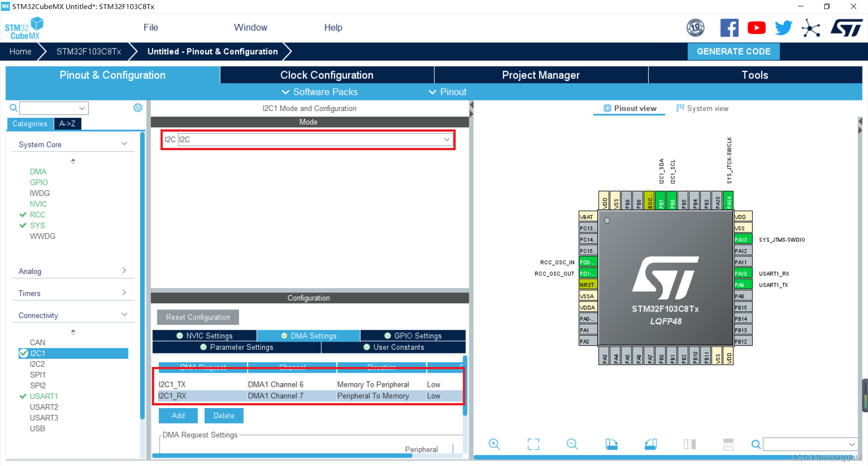Image resolution: width=868 pixels, height=466 pixels.
Task: Click the pin search magnifier icon
Action: tap(755, 444)
